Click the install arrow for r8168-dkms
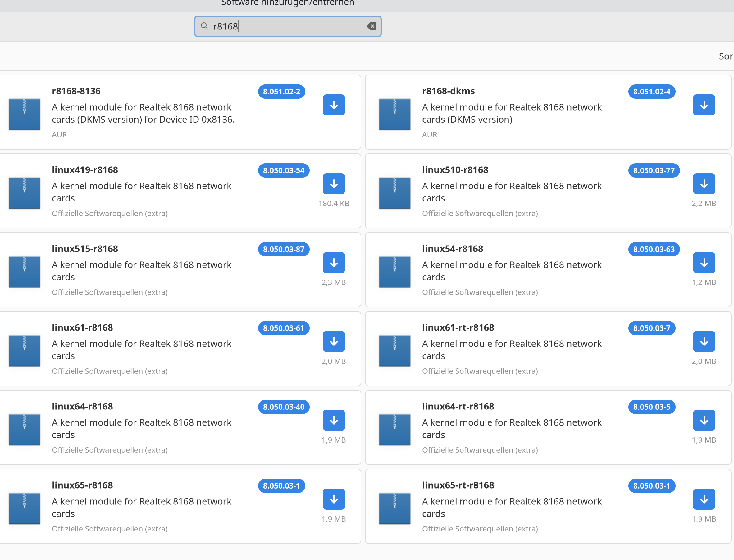The width and height of the screenshot is (734, 560). (704, 105)
